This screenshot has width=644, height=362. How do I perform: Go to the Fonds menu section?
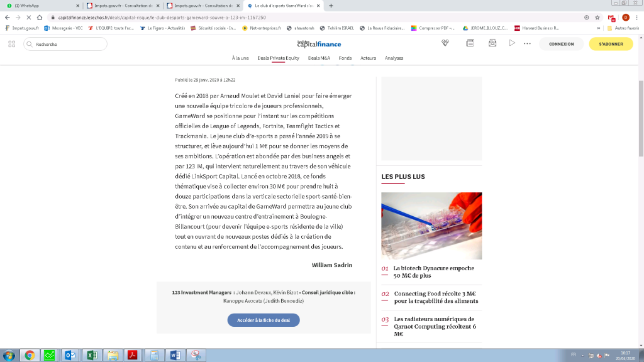click(x=345, y=58)
